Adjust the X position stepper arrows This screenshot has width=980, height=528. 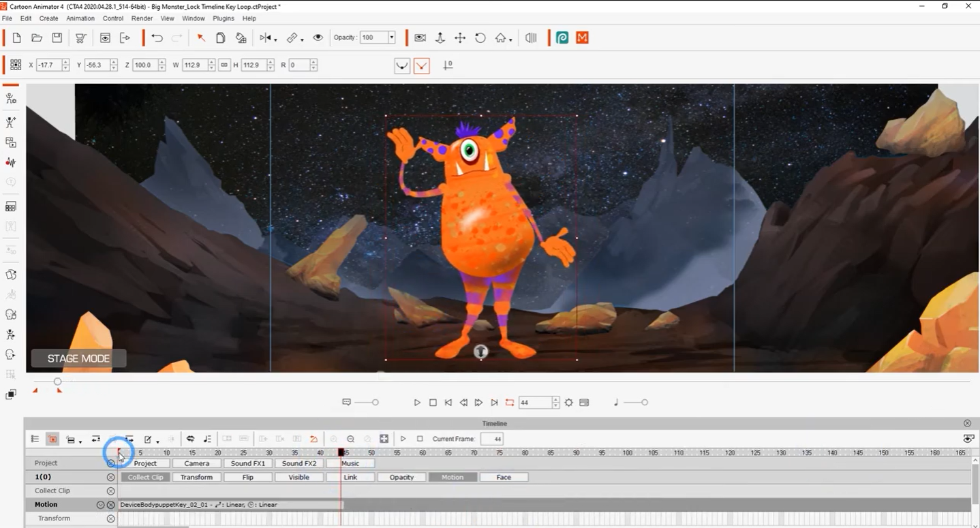65,65
